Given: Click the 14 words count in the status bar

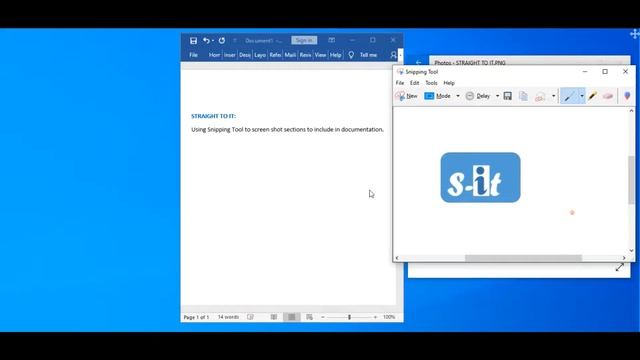Looking at the screenshot, I should 228,317.
